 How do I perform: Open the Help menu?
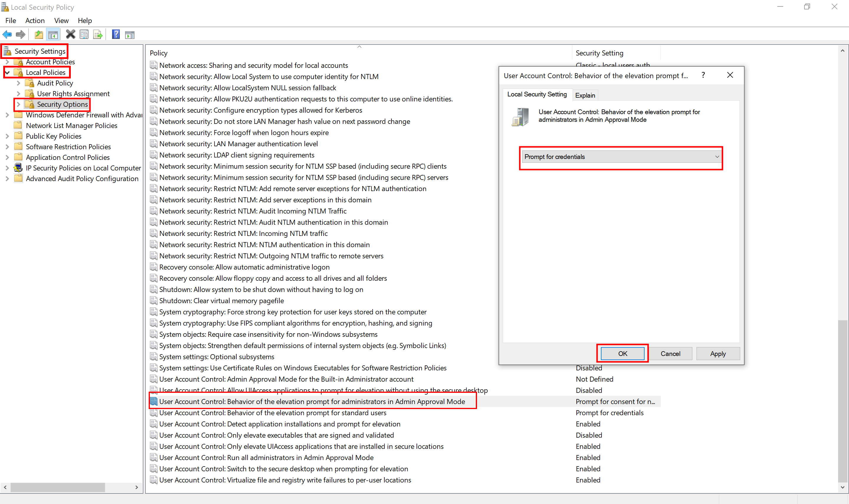tap(85, 20)
